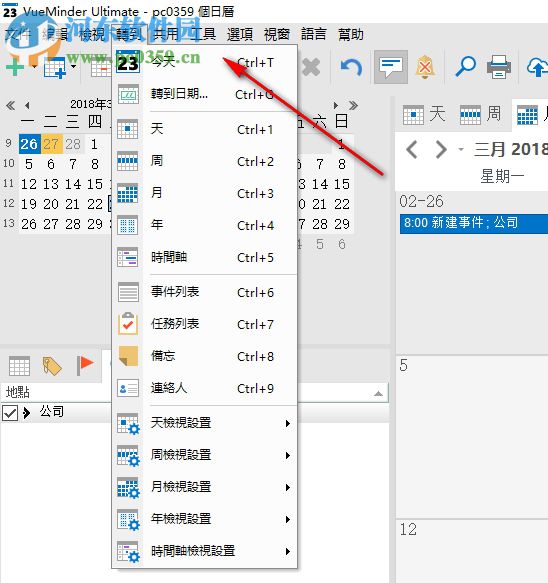Screen dimensions: 548x583
Task: Click the cloud upload icon
Action: pos(537,67)
